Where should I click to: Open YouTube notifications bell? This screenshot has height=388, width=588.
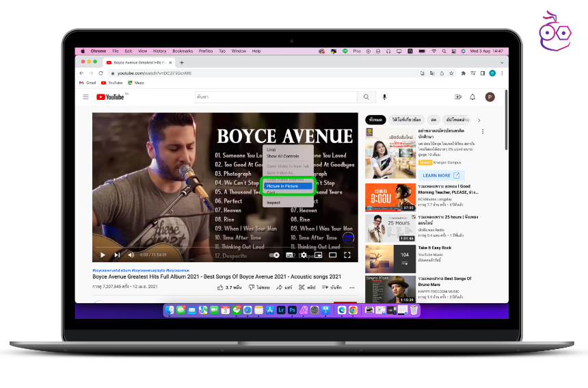click(x=472, y=97)
